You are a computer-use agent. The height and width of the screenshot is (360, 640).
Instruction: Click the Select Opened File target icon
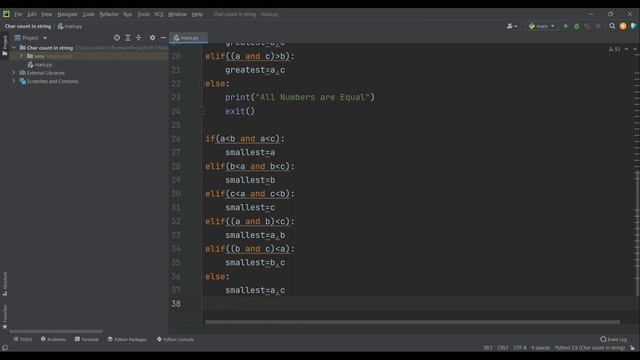117,38
